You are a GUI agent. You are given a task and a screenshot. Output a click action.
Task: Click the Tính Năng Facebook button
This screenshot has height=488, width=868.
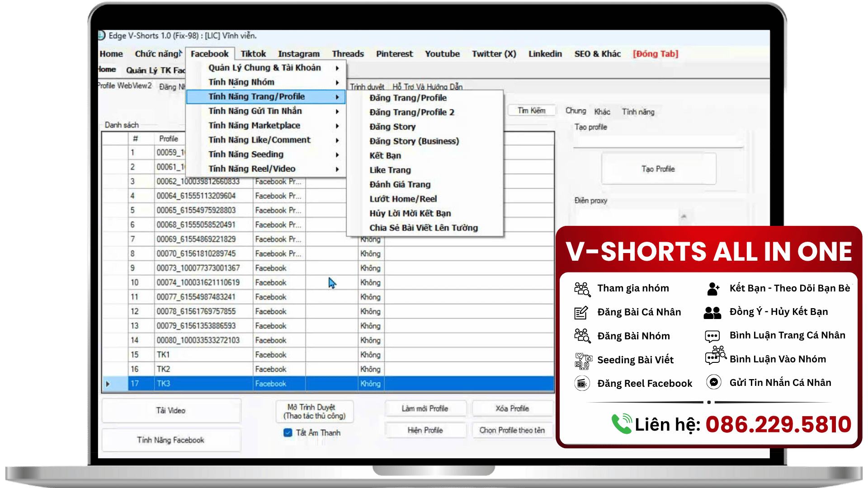171,440
